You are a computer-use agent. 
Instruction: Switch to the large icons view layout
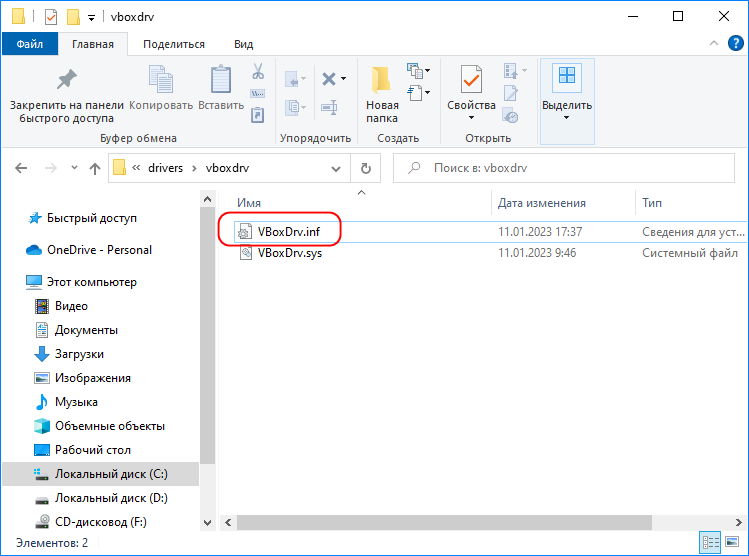coord(732,542)
